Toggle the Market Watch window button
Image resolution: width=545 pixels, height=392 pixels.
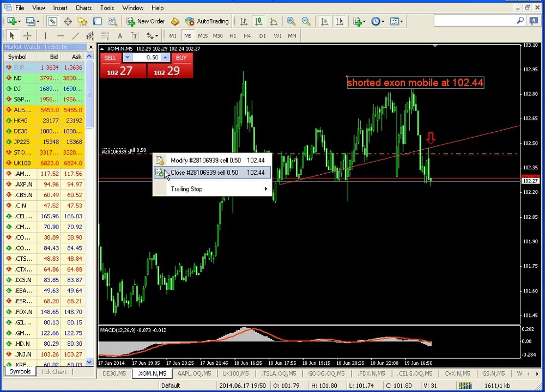pos(52,22)
